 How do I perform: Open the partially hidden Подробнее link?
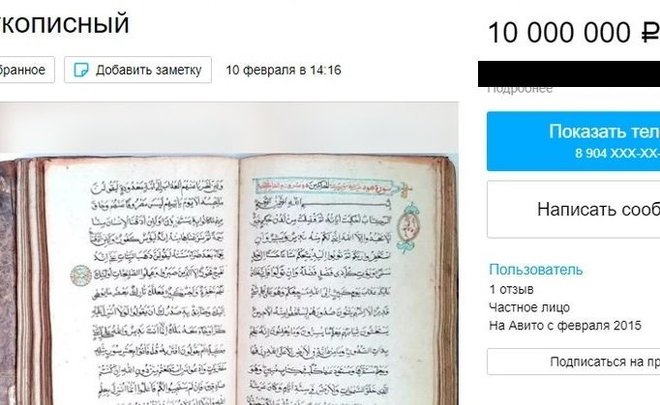520,89
